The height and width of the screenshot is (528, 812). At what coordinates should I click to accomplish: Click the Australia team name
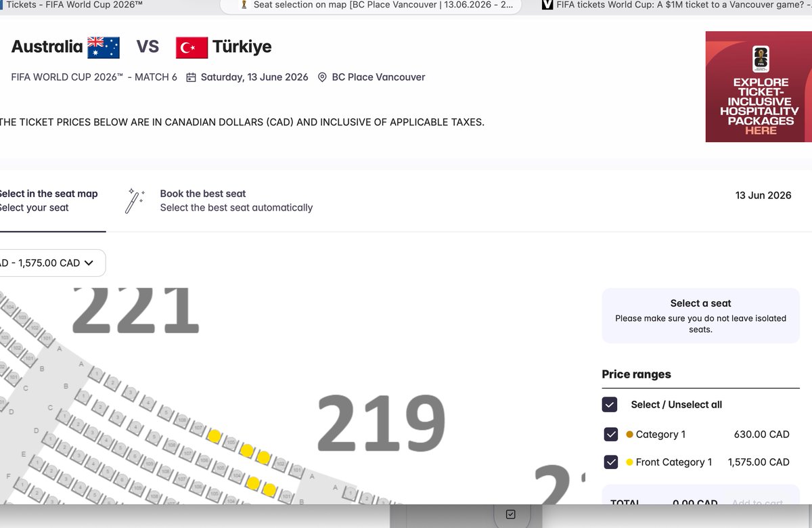coord(47,47)
